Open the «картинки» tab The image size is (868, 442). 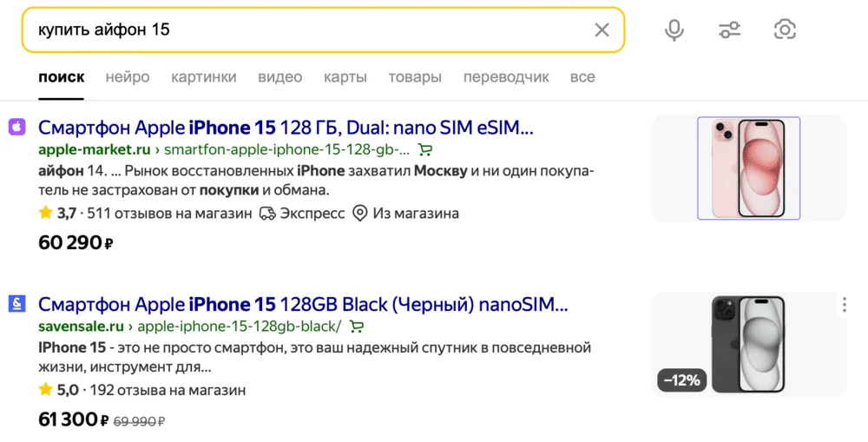click(x=204, y=77)
